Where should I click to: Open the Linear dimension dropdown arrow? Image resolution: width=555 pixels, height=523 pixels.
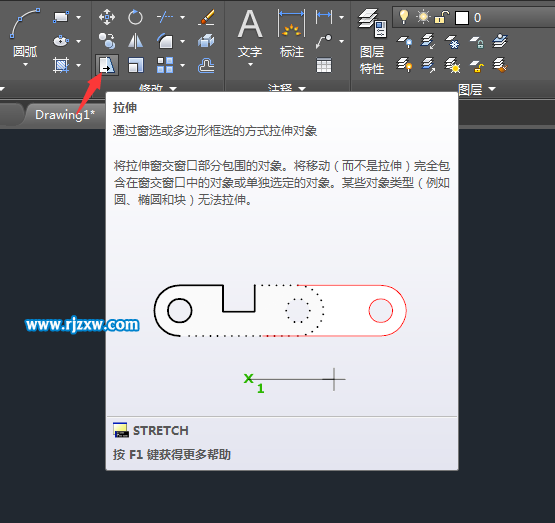pyautogui.click(x=341, y=17)
